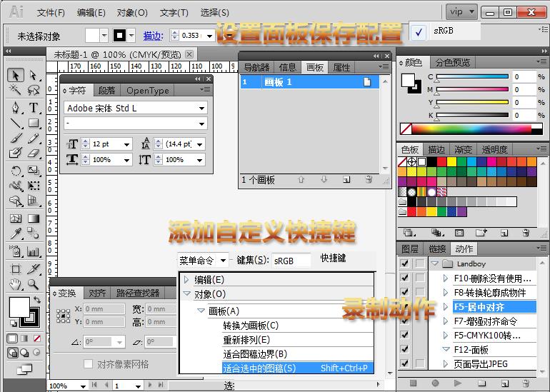The width and height of the screenshot is (550, 392).
Task: Open the 对象(O) menu
Action: point(132,13)
